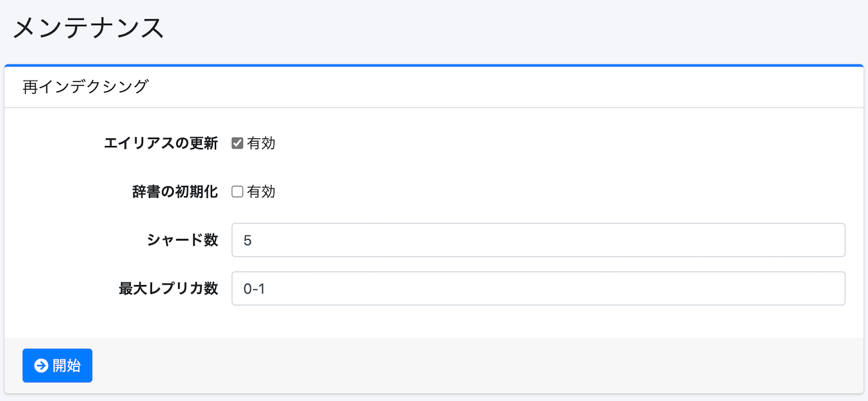
Task: Click the シャード数 field label
Action: [x=183, y=240]
